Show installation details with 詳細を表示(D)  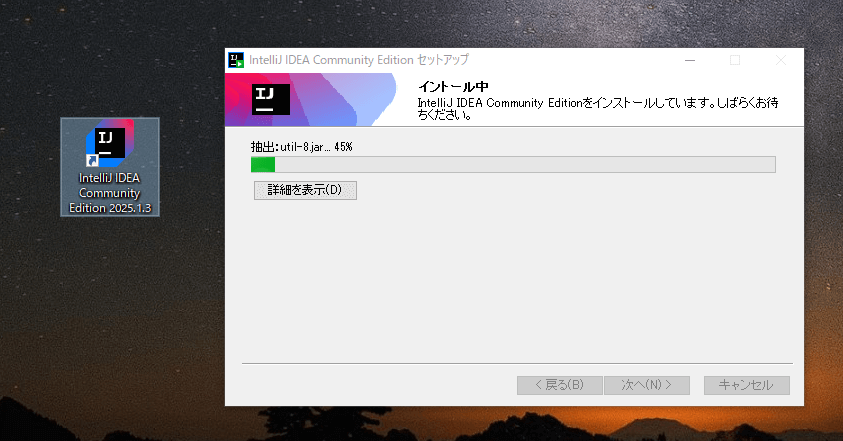tap(305, 190)
